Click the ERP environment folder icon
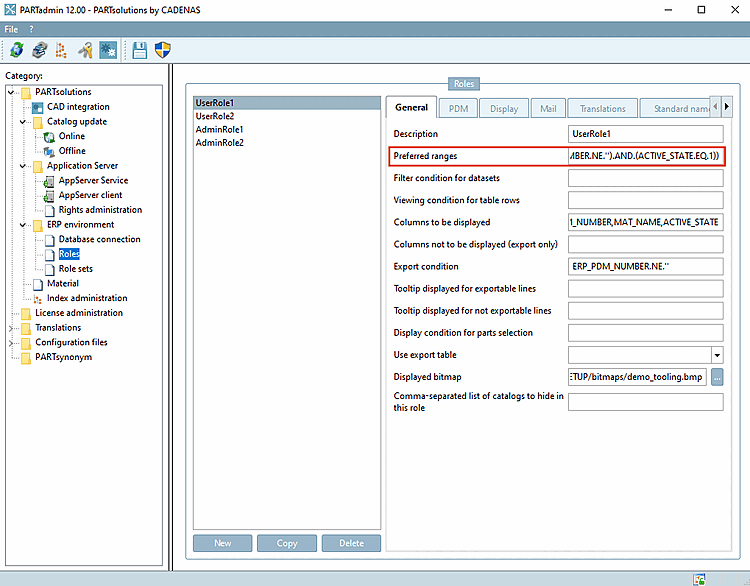The height and width of the screenshot is (586, 750). tap(38, 225)
